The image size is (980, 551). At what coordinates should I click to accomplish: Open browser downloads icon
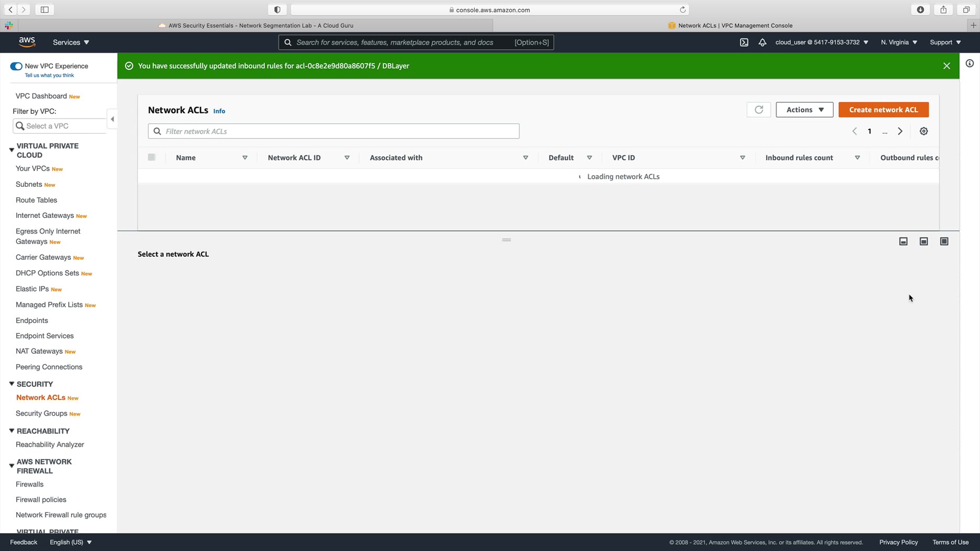[x=920, y=9]
